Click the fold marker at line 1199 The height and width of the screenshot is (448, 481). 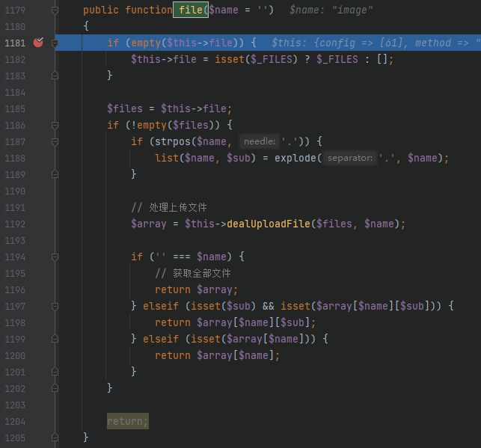pyautogui.click(x=55, y=339)
